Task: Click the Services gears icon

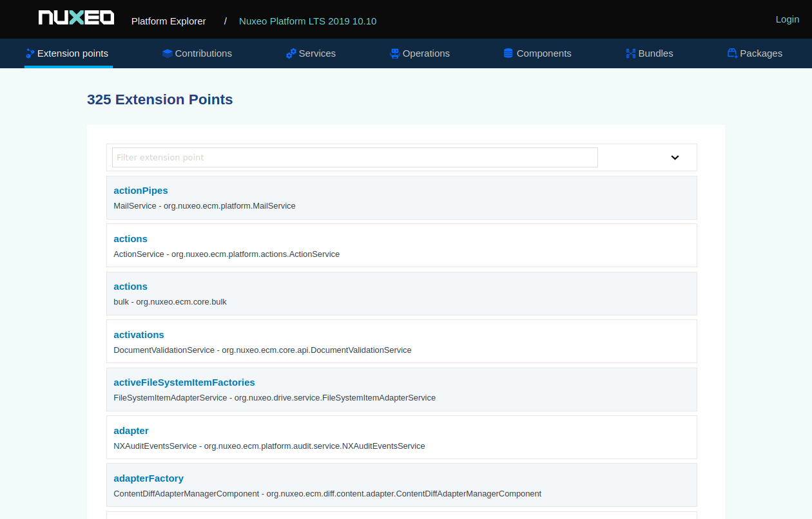Action: [x=291, y=53]
